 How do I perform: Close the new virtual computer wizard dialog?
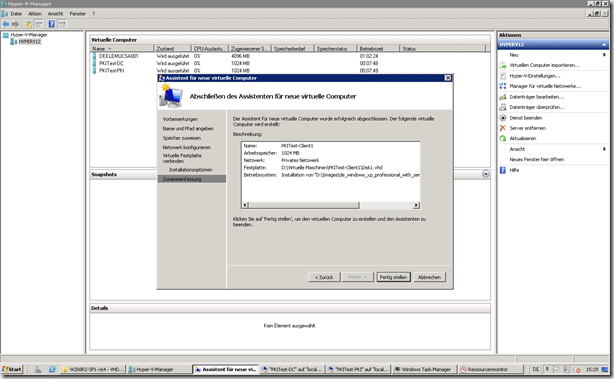[x=448, y=78]
